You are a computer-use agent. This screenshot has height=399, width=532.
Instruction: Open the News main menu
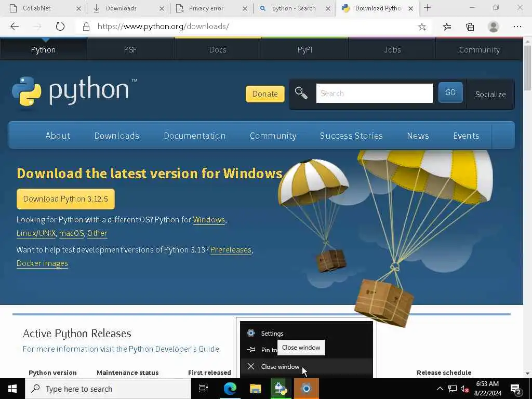[418, 136]
